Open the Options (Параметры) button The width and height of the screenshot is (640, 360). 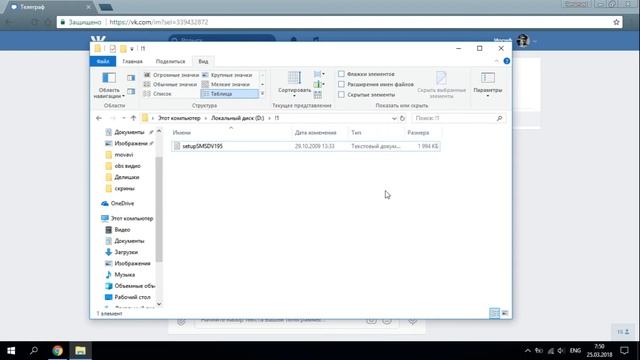488,84
